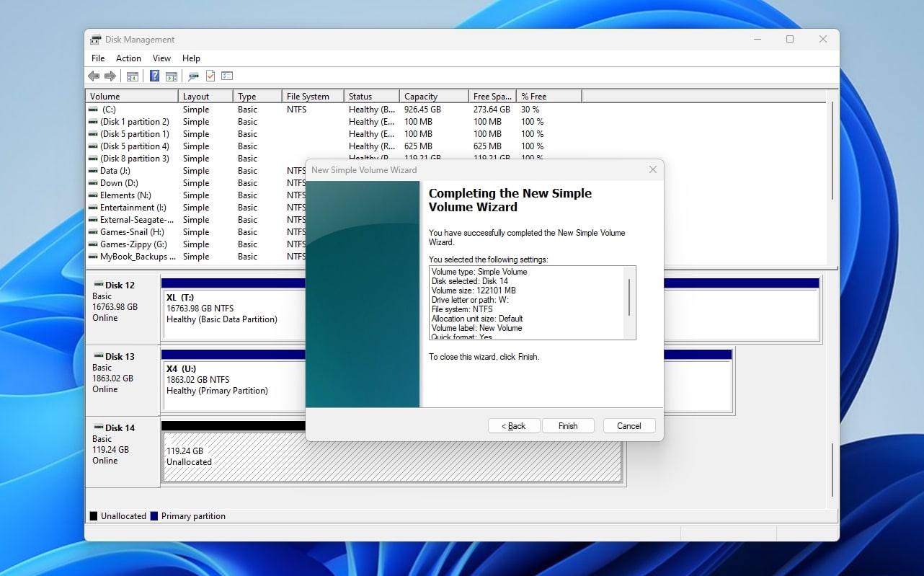Image resolution: width=924 pixels, height=576 pixels.
Task: Click the Back arrow toolbar icon
Action: [x=94, y=76]
